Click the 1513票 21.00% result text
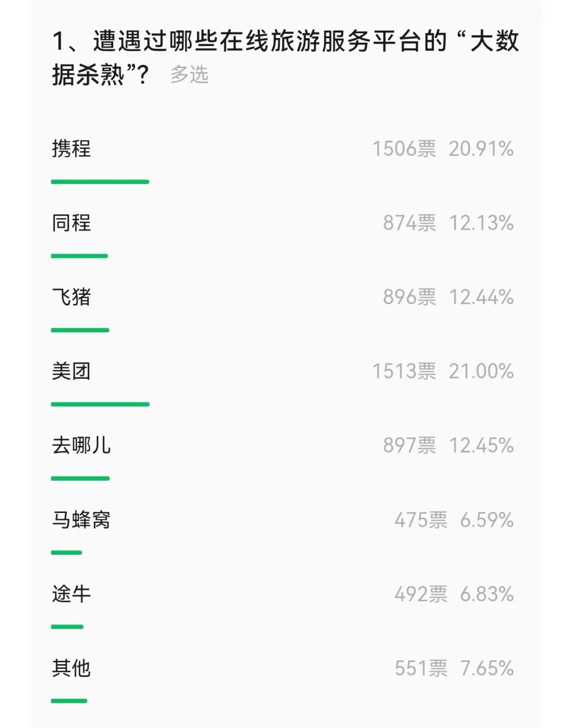Screen dimensions: 571x728 click(443, 371)
